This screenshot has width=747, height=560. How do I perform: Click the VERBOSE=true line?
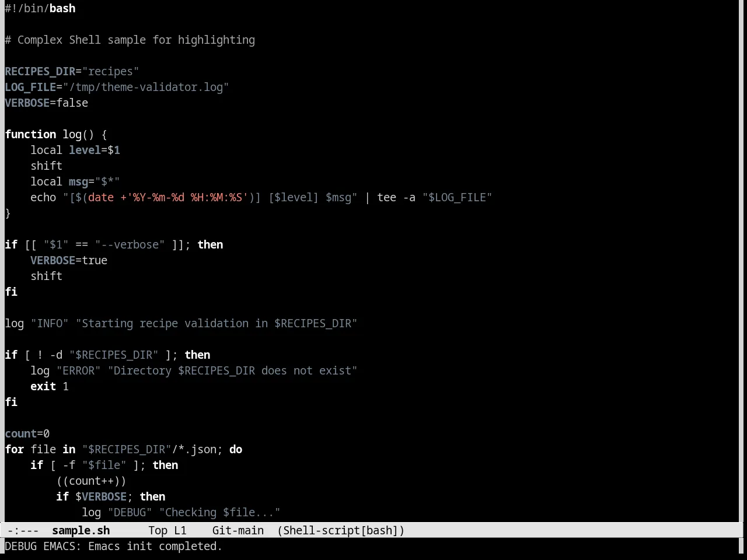click(69, 260)
